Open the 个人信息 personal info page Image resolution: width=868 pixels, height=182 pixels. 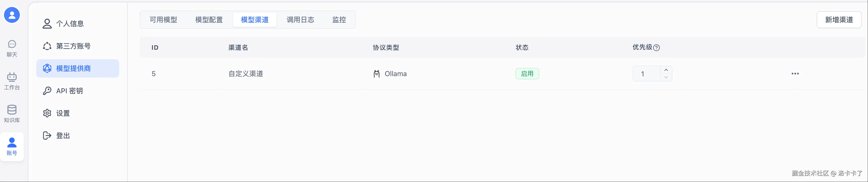(70, 24)
